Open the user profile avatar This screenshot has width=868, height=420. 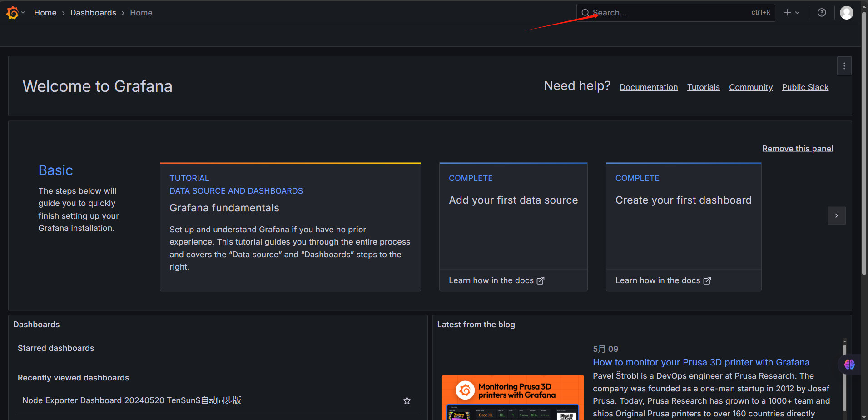tap(846, 13)
